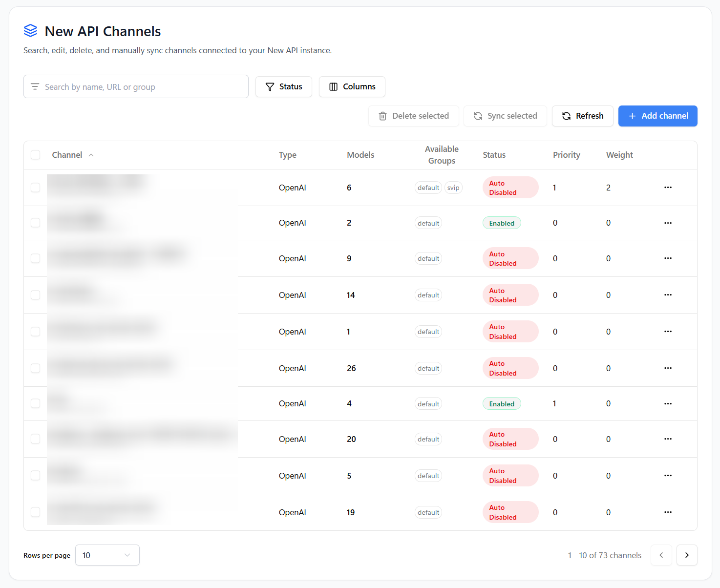Click the search by name input field
Image resolution: width=720 pixels, height=588 pixels.
pos(136,86)
